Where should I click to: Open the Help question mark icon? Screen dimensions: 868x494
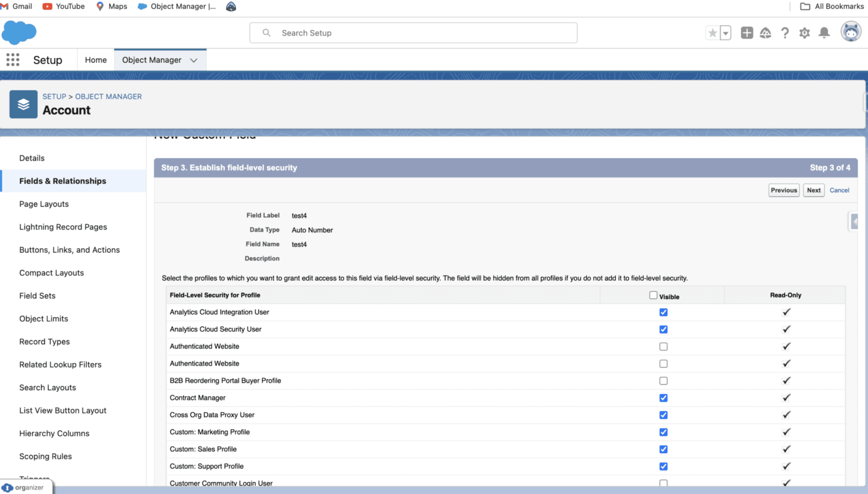coord(785,33)
